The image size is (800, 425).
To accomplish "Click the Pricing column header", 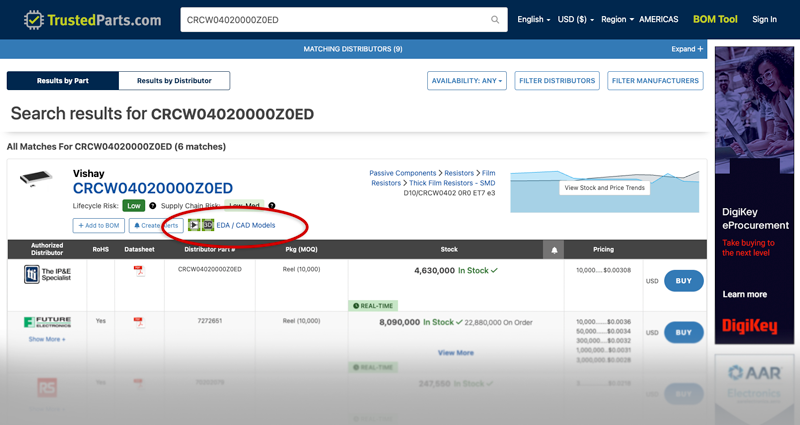I will [x=603, y=249].
